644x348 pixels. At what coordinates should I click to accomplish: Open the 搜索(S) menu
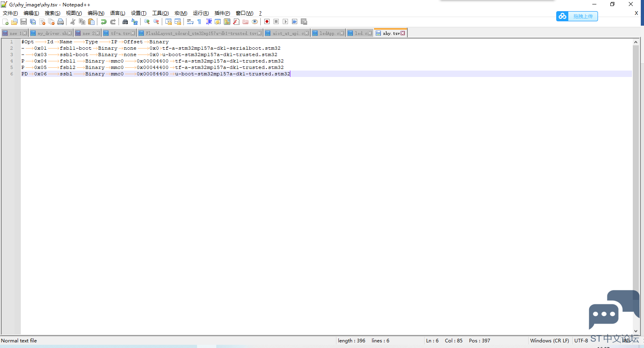pyautogui.click(x=52, y=13)
